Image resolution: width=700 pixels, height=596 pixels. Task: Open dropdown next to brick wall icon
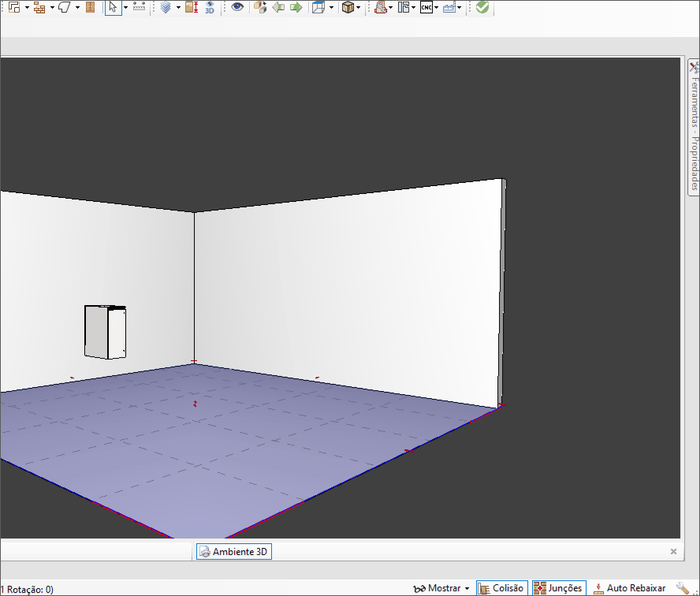(x=52, y=8)
